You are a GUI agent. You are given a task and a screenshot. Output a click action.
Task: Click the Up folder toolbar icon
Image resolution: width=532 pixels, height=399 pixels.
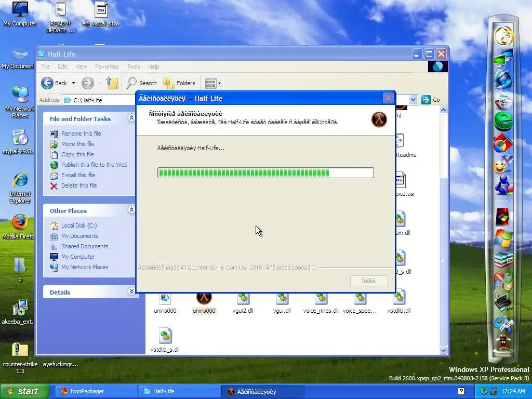click(x=112, y=83)
